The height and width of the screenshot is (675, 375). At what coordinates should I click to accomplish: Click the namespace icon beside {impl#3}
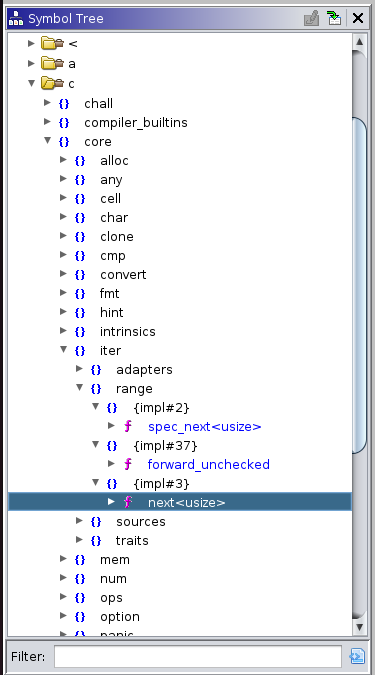click(x=112, y=483)
